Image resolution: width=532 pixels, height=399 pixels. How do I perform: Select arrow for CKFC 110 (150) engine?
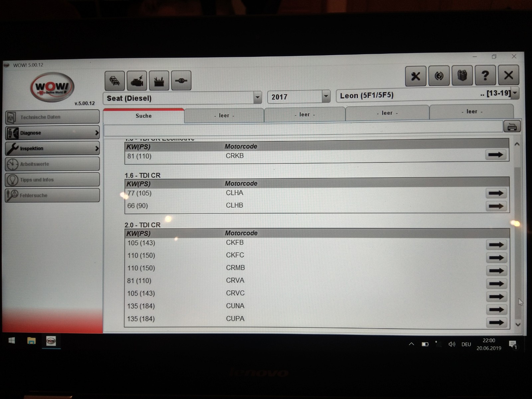click(x=496, y=258)
